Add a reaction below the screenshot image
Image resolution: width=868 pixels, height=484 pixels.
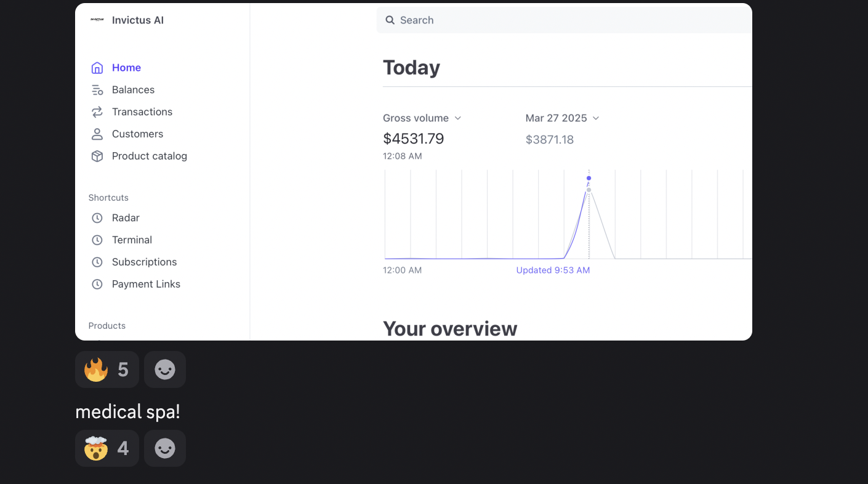tap(165, 369)
